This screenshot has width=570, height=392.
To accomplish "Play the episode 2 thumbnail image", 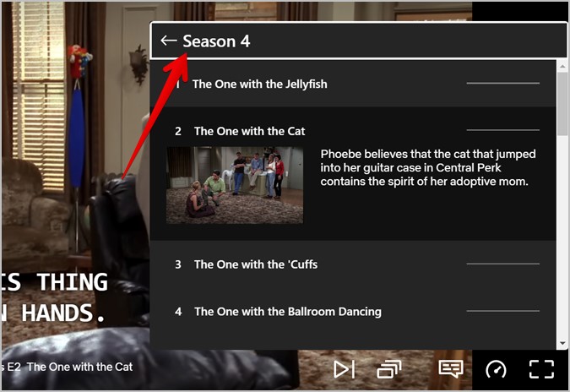I will tap(235, 185).
